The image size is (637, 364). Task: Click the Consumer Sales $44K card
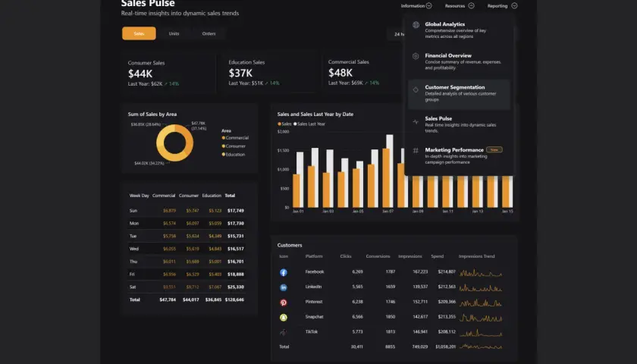(x=168, y=74)
